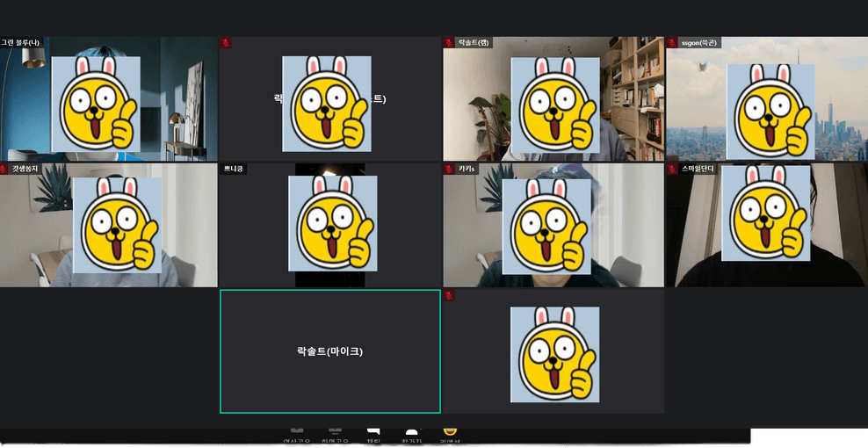
Task: Open chat via white speech bubble icon
Action: [x=373, y=431]
